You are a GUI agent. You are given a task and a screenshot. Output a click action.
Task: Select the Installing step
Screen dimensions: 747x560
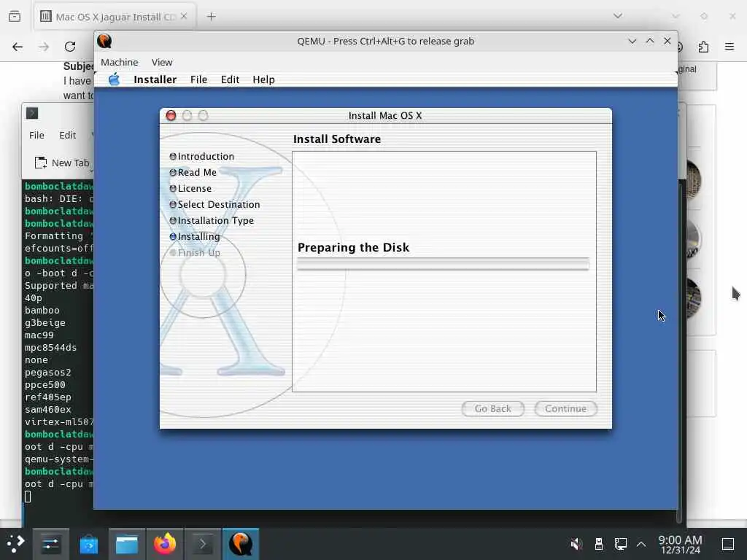[195, 237]
